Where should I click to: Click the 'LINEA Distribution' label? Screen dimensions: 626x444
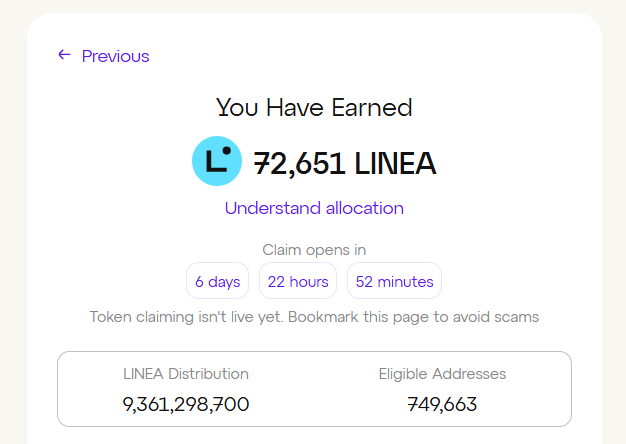click(186, 374)
